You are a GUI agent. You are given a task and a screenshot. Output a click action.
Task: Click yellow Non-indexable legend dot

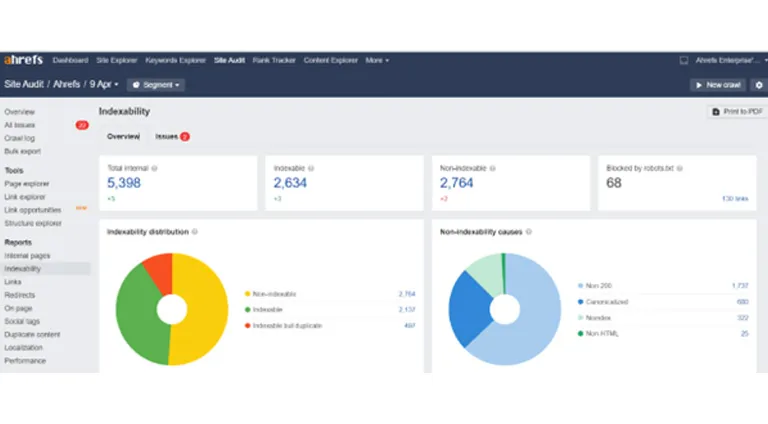pos(247,294)
